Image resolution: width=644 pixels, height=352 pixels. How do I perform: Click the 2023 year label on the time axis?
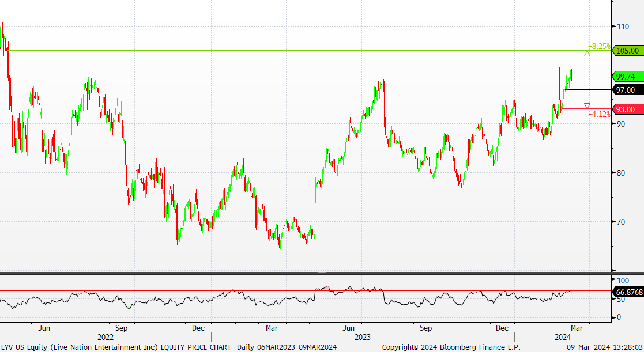[x=362, y=337]
